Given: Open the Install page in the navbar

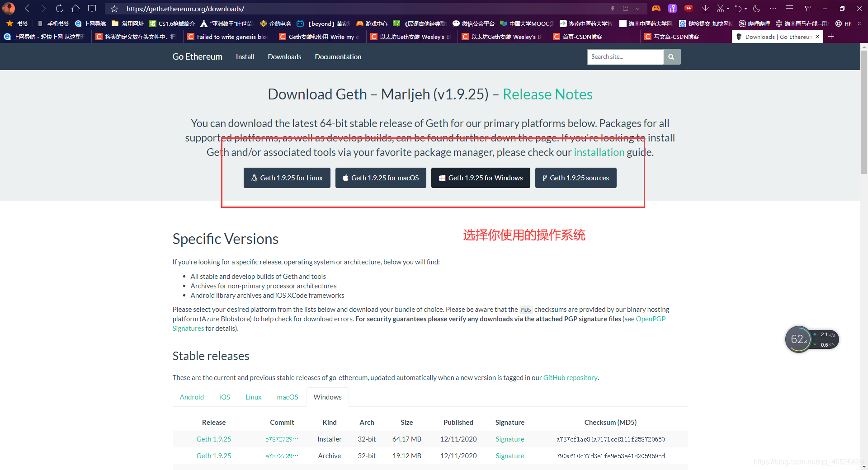Looking at the screenshot, I should (245, 56).
